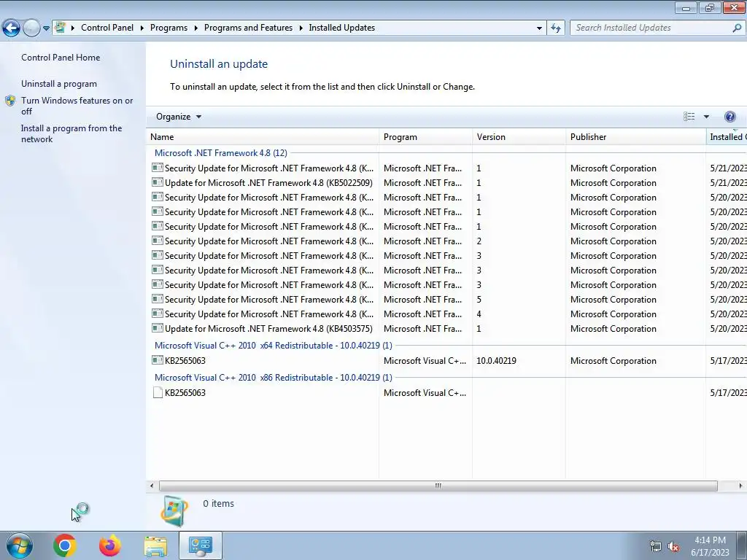Sort by Publisher column header

click(635, 136)
